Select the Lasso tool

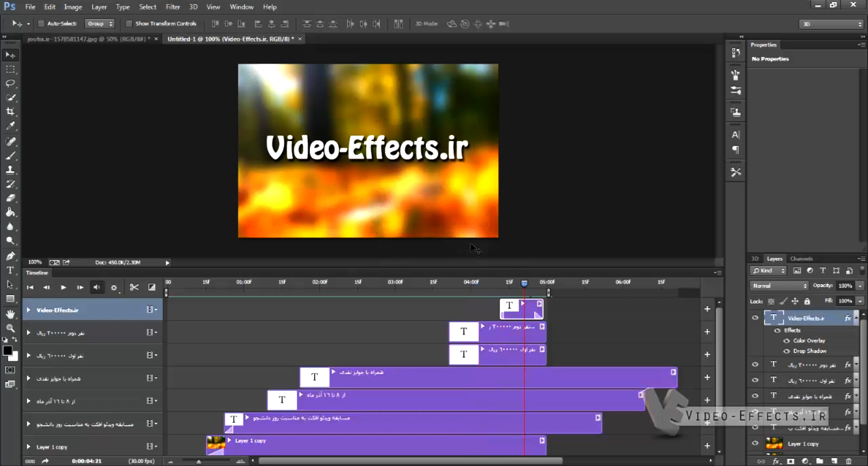point(10,84)
